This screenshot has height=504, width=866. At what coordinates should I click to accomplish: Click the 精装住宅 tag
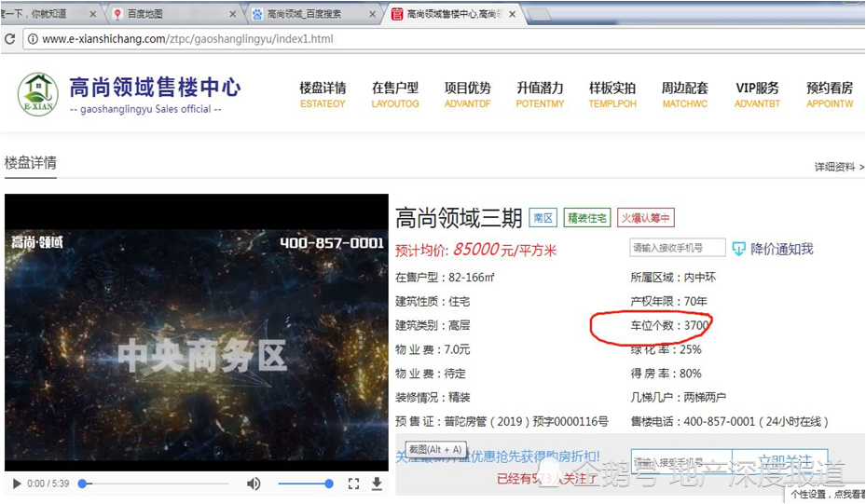pos(586,218)
